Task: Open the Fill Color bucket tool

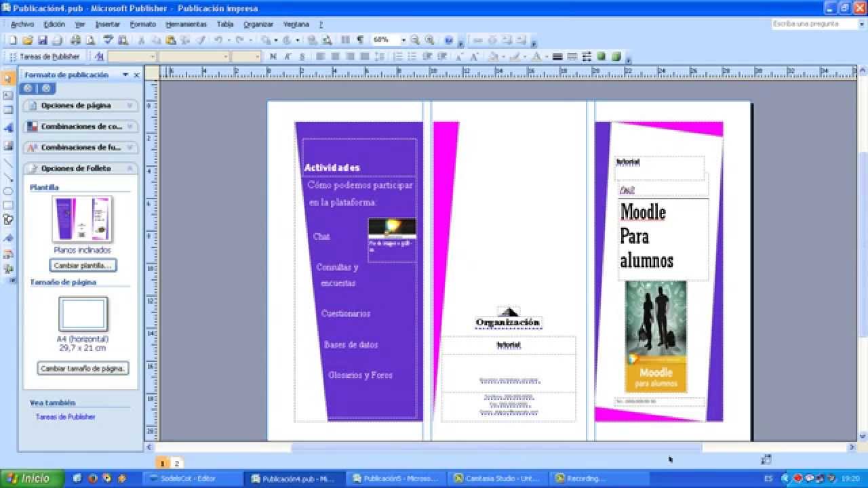Action: coord(493,56)
